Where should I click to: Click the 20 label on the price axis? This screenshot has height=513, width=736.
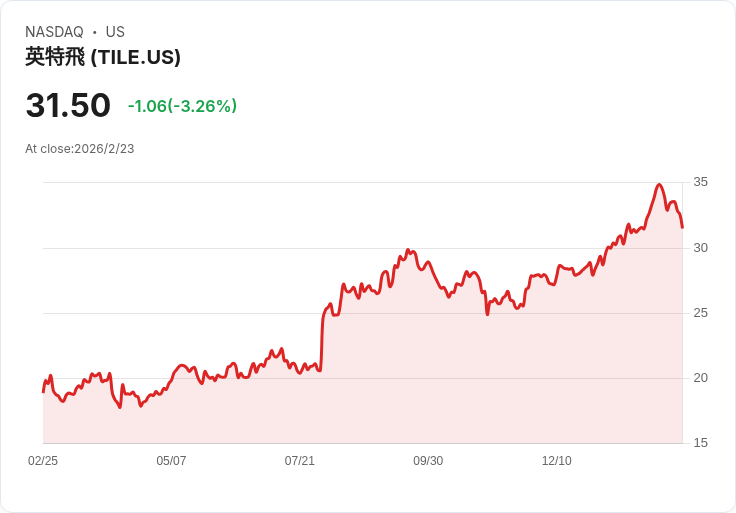coord(701,378)
